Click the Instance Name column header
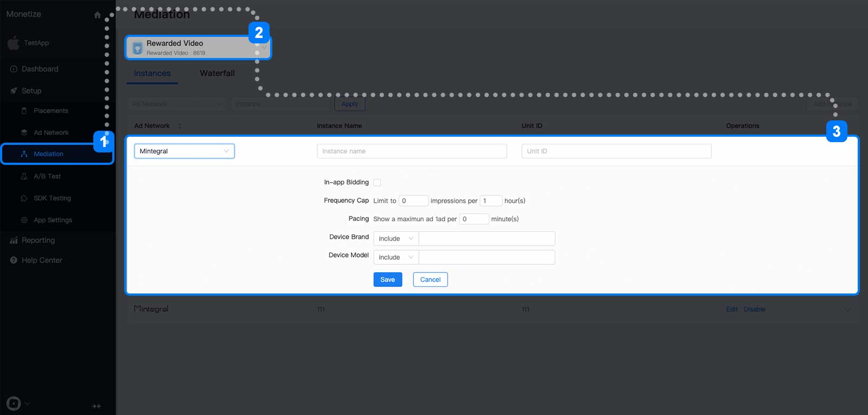Screen dimensions: 868x415 (340, 126)
